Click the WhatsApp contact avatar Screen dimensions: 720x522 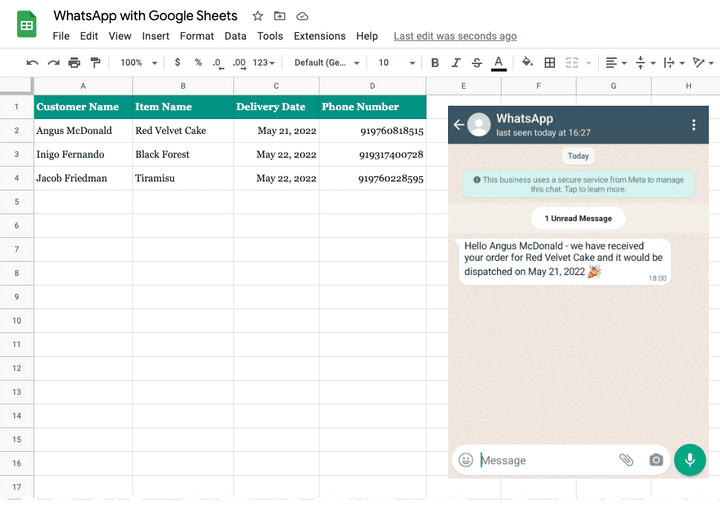coord(479,124)
